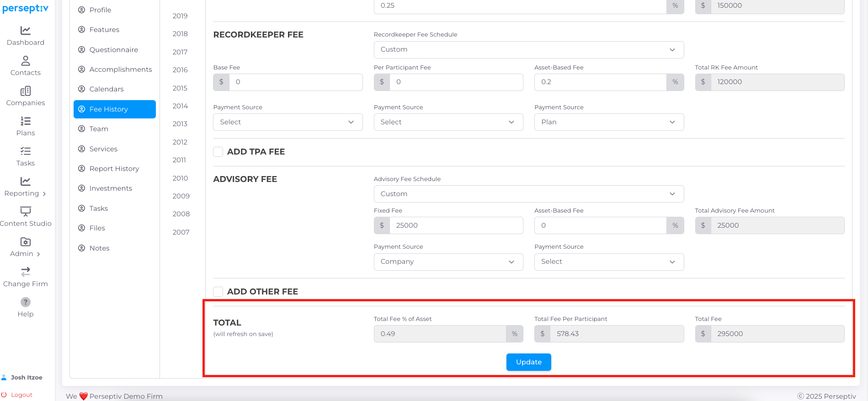Open Content Studio presentation icon
868x401 pixels.
click(x=26, y=212)
